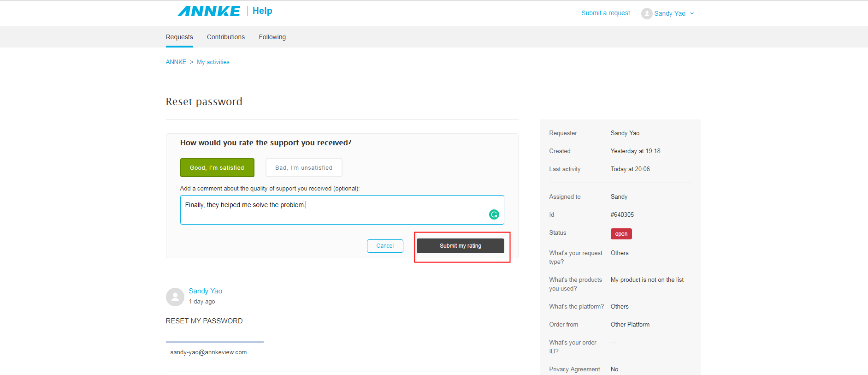Select Good, I'm satisfied rating
The image size is (868, 375).
(x=217, y=167)
